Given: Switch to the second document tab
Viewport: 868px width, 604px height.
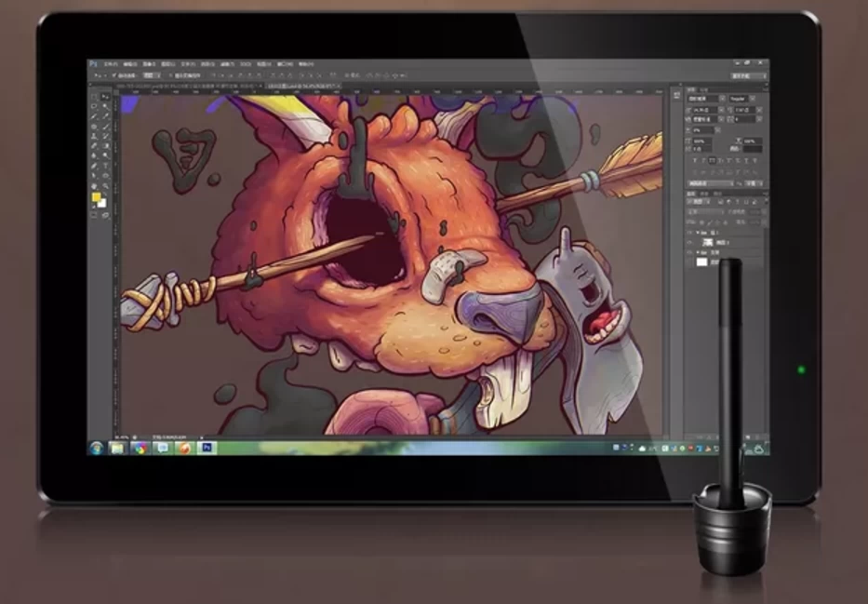Looking at the screenshot, I should pos(301,86).
